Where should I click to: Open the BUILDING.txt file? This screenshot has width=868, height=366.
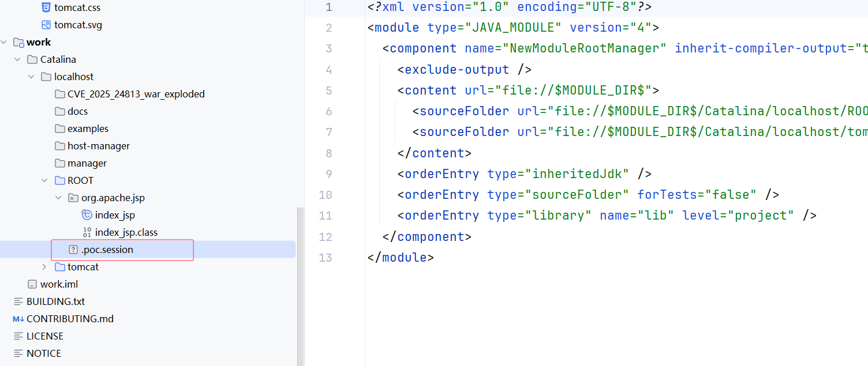55,302
